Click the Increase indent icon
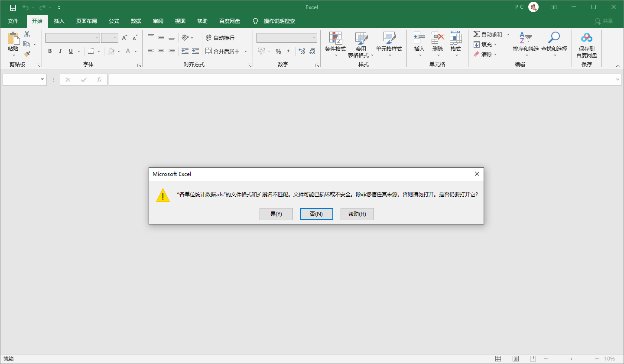 pos(195,51)
